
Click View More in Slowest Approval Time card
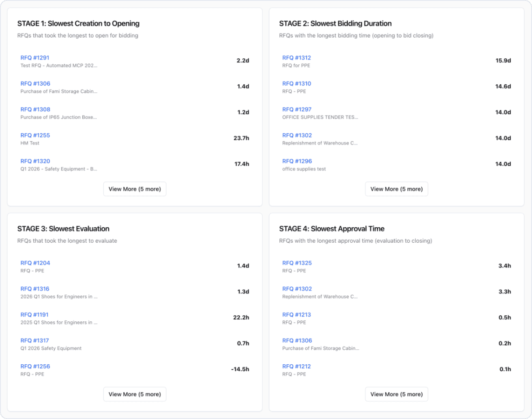[397, 394]
